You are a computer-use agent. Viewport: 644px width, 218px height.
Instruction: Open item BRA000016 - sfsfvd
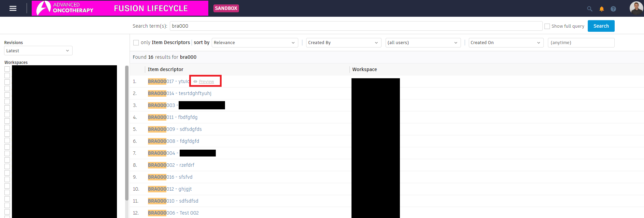click(x=170, y=177)
